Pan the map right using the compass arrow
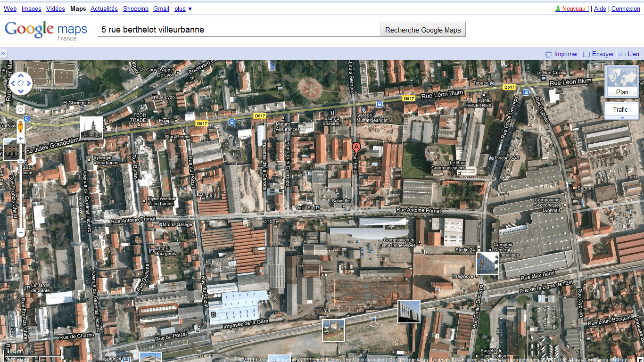Image resolution: width=644 pixels, height=362 pixels. [x=29, y=84]
